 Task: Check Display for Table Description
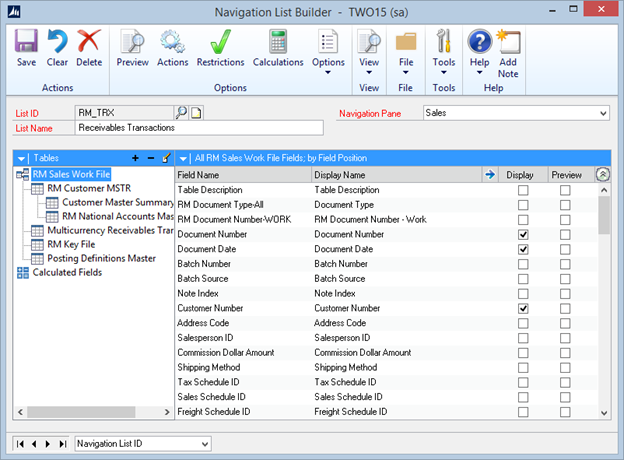click(x=523, y=190)
